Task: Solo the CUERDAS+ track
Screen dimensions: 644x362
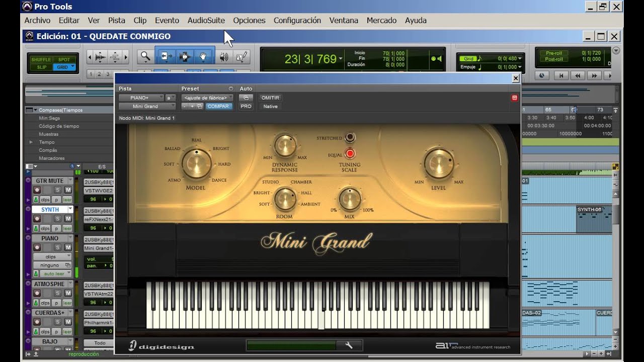Action: (57, 322)
